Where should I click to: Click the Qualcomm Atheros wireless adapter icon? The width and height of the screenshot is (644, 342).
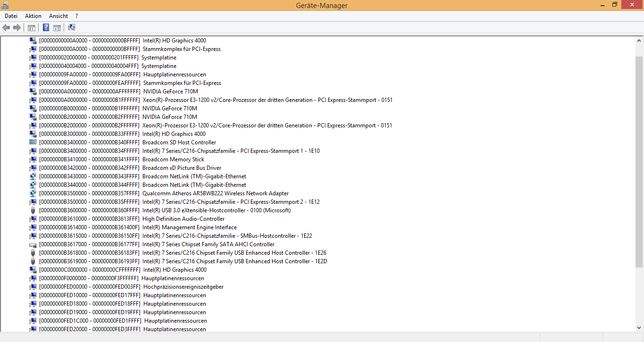pyautogui.click(x=33, y=193)
